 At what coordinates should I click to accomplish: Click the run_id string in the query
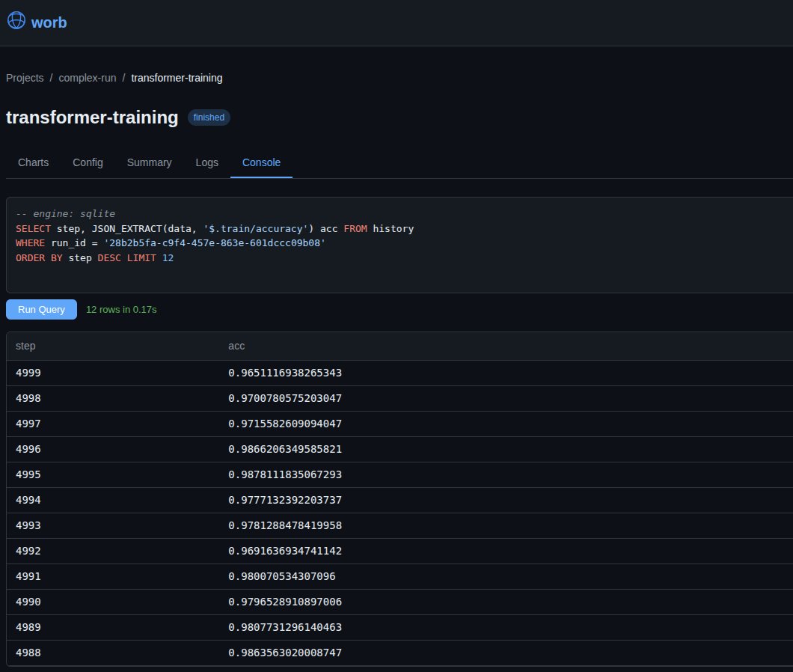[215, 243]
